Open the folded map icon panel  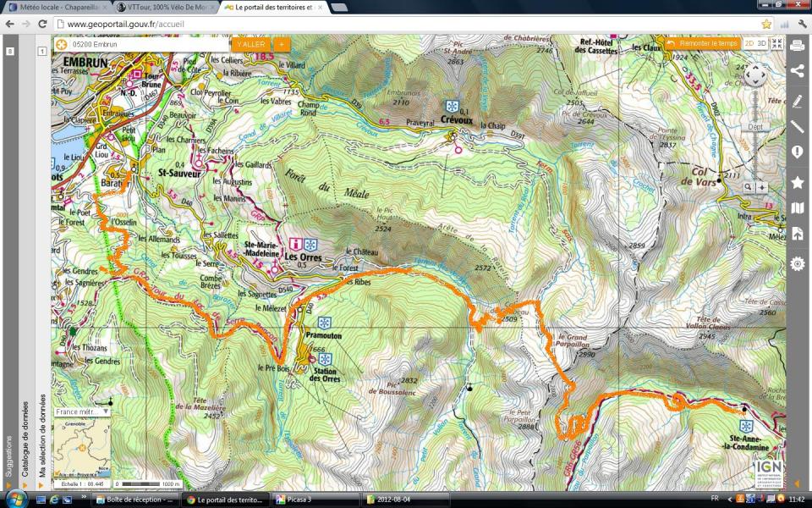point(798,208)
